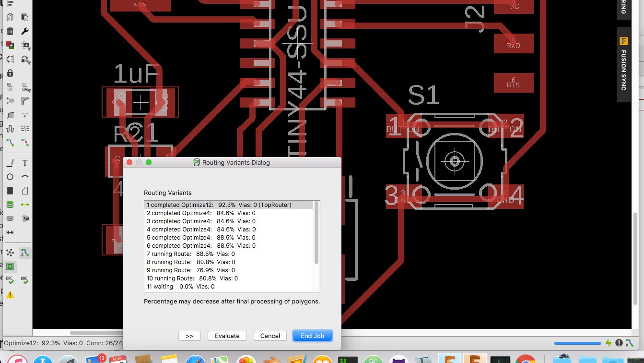Select variant 3 completed Optimize4 row

click(229, 221)
